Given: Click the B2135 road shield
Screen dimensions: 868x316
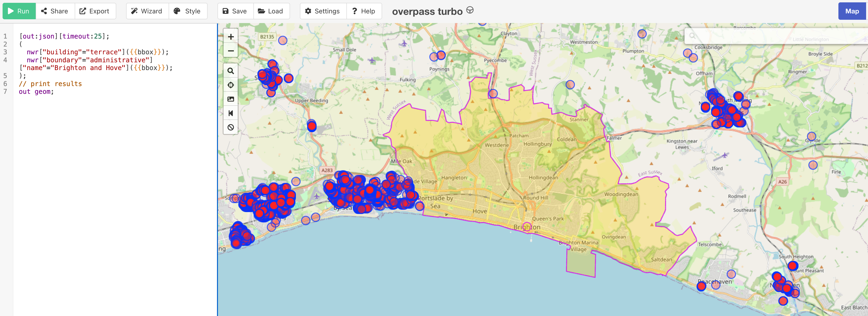Looking at the screenshot, I should click(x=267, y=37).
